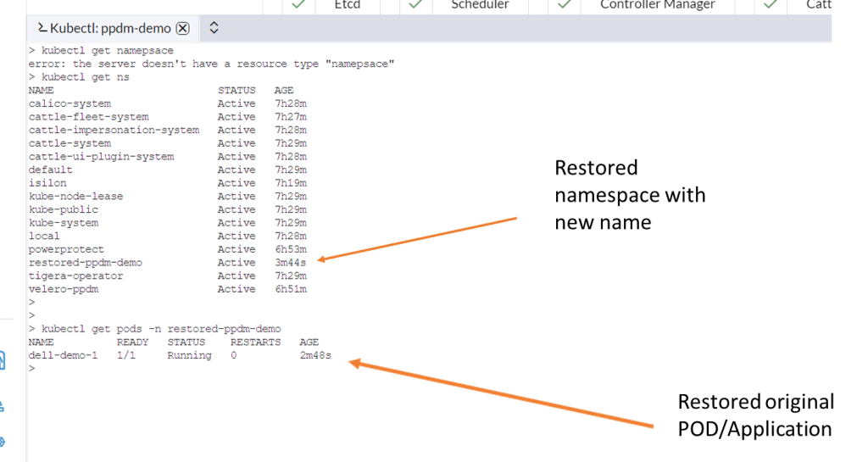
Task: Click the terminal prompt icon in Kubectl tab
Action: pyautogui.click(x=41, y=28)
